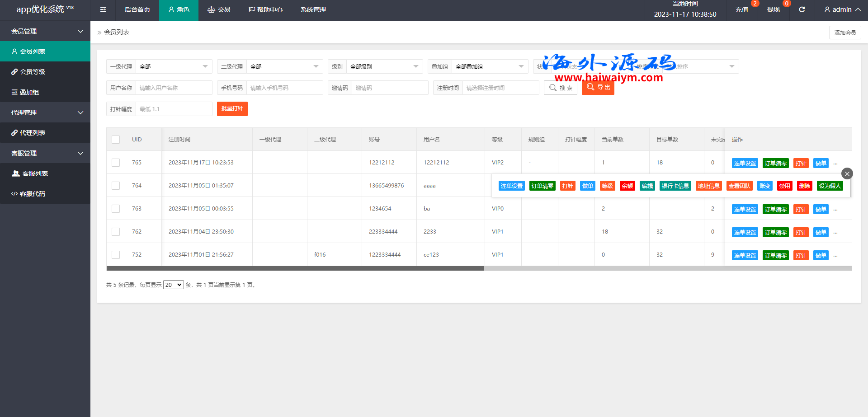Image resolution: width=868 pixels, height=417 pixels.
Task: Change the rows-per-page selector
Action: coord(173,285)
